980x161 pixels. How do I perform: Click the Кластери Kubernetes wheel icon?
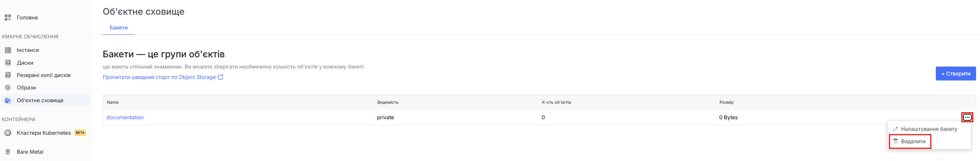[x=8, y=133]
